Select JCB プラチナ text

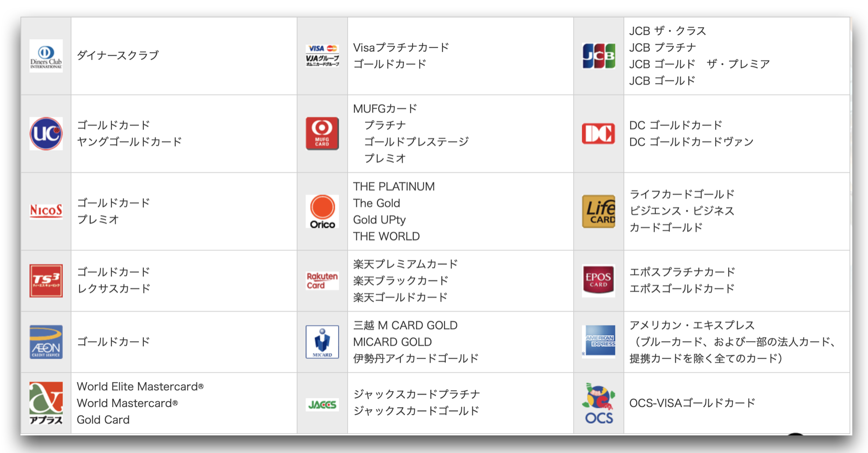pyautogui.click(x=663, y=48)
